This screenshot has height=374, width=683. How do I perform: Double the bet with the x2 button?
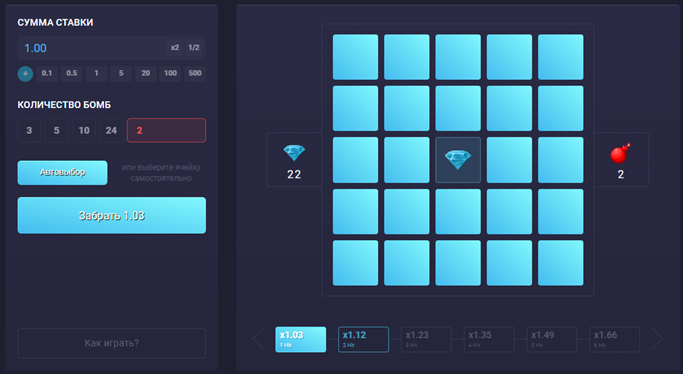point(175,47)
